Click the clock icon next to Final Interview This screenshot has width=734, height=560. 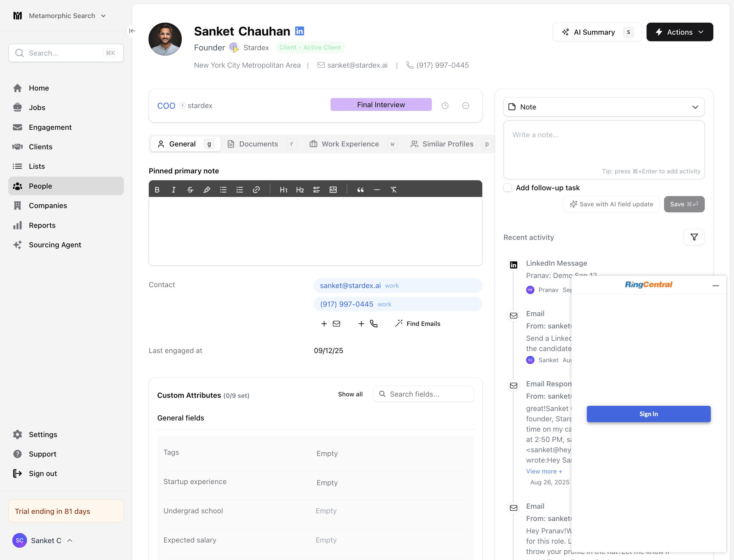pyautogui.click(x=445, y=106)
